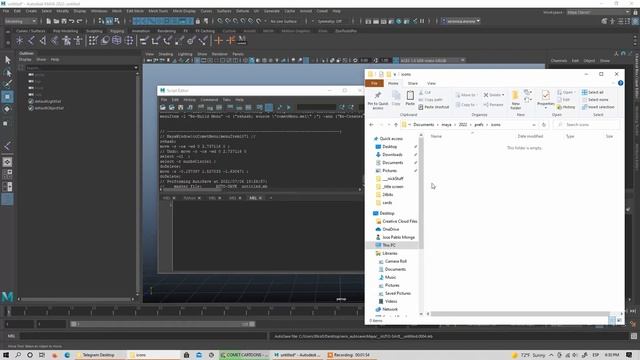
Task: Switch to the Share tab in File Explorer
Action: pyautogui.click(x=413, y=83)
